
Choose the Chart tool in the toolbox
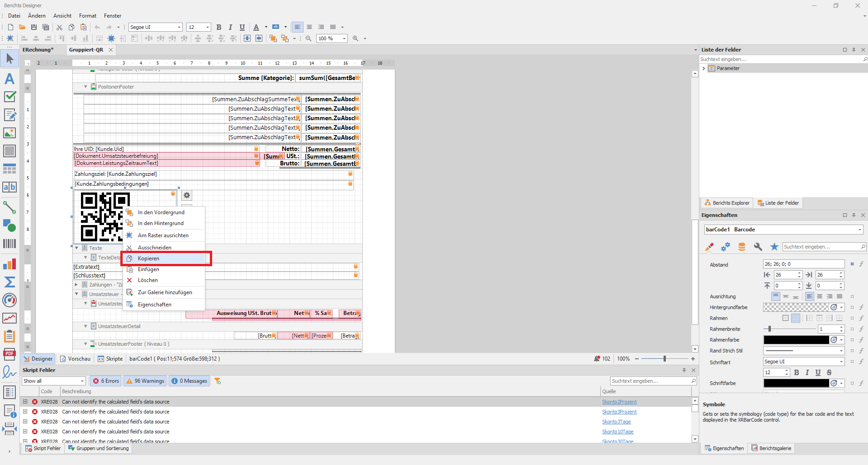pos(9,264)
